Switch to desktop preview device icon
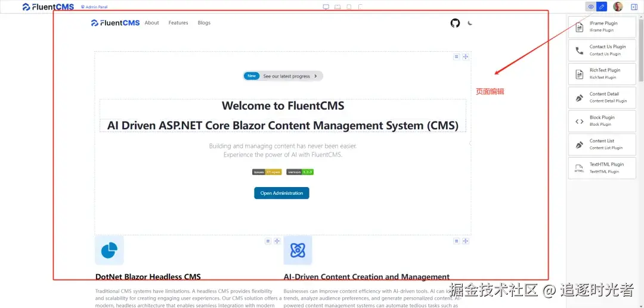 [x=326, y=7]
